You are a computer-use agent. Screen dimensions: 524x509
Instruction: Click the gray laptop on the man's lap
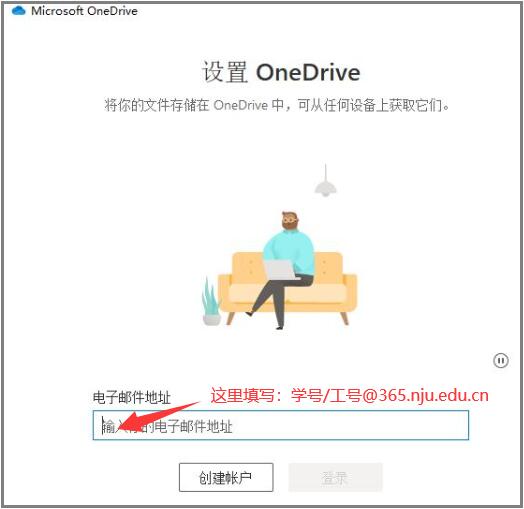pos(281,270)
